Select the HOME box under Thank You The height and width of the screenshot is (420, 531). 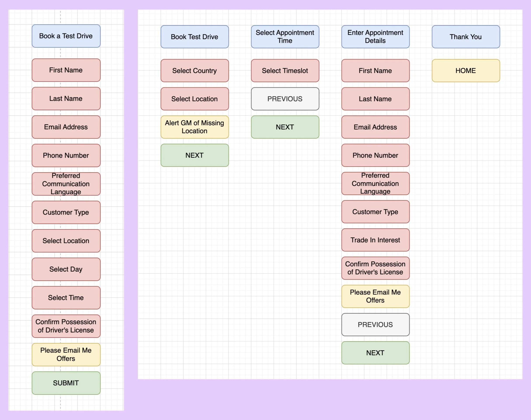click(466, 71)
